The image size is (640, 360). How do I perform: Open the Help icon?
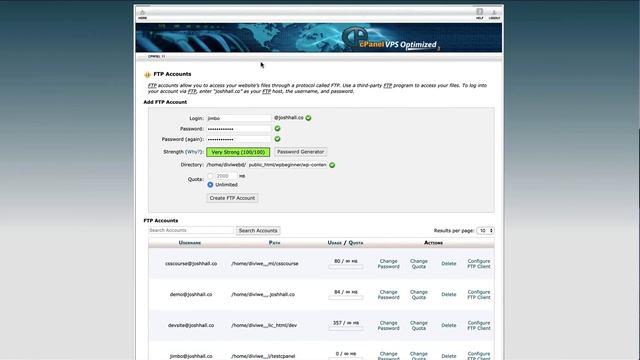tap(480, 14)
